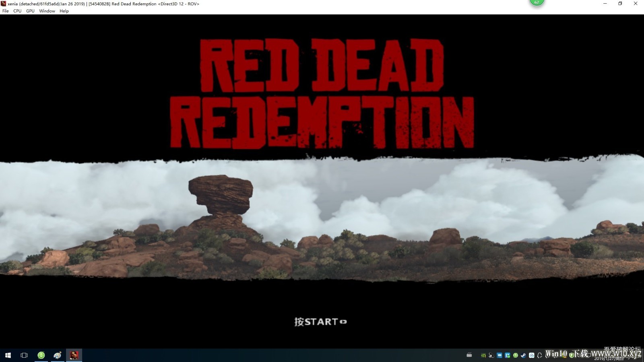Switch to the green browser taskbar app
This screenshot has width=644, height=362.
(41, 355)
